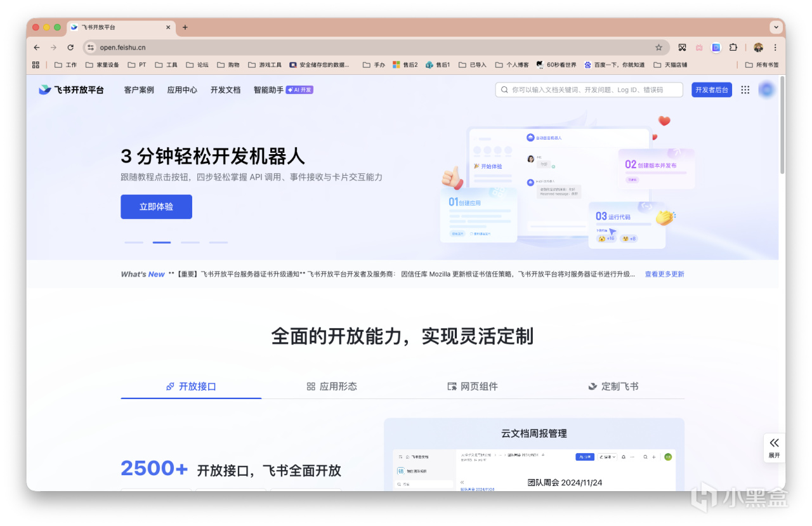Open the 个人博客 bookmark folder
Screen dimensions: 812x526
pyautogui.click(x=511, y=65)
